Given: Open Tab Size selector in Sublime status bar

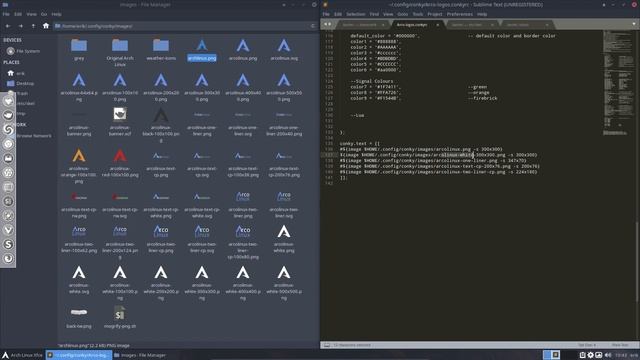Looking at the screenshot, I should 587,345.
